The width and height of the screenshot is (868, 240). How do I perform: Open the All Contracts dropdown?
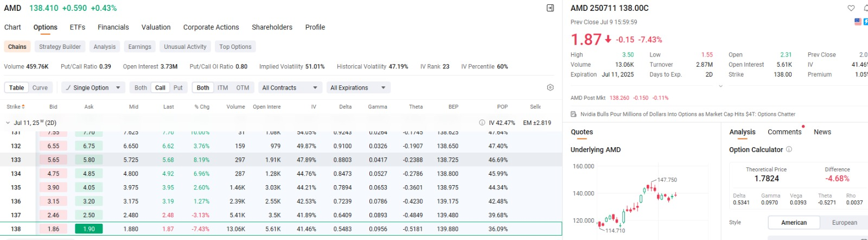(x=290, y=87)
